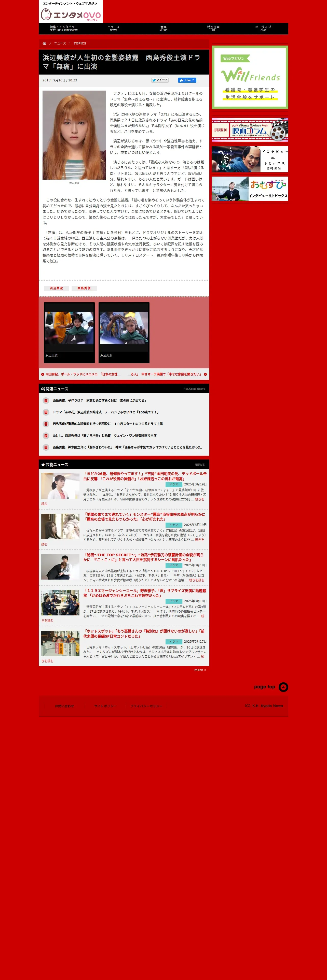Click TOPICS breadcrumb link

coord(80,43)
